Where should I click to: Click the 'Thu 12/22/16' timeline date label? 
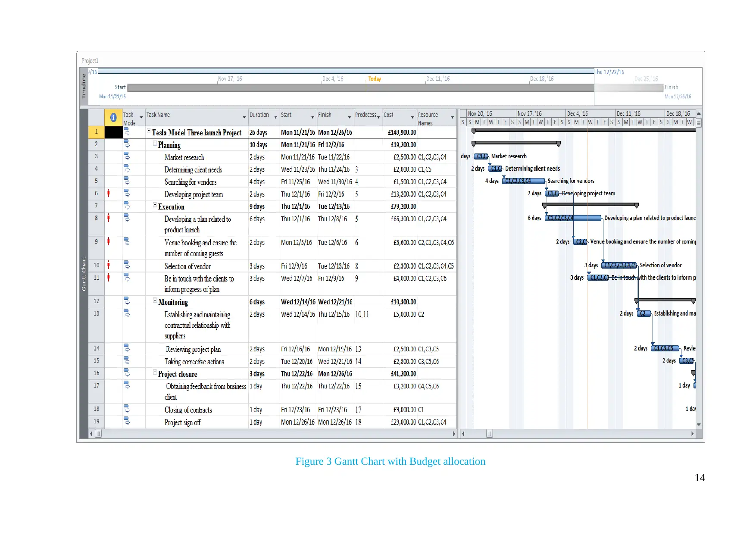[609, 72]
